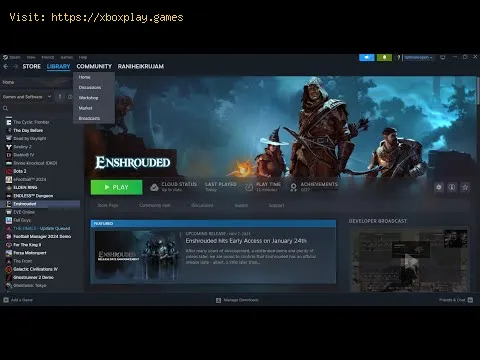Select THE FINALS - Update Queued entry

click(42, 228)
